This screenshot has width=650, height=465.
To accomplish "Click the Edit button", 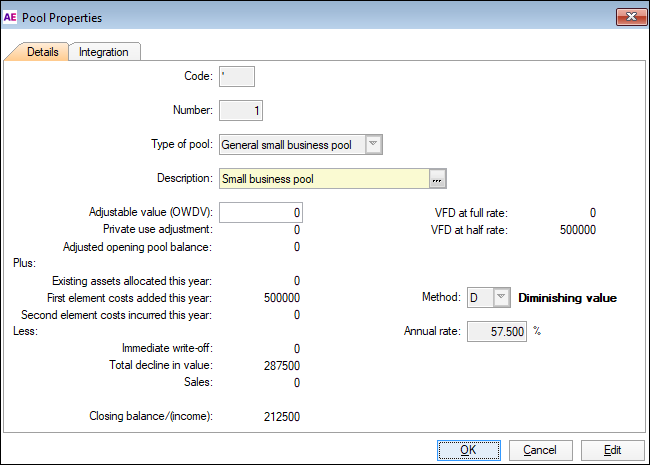I will [x=612, y=450].
